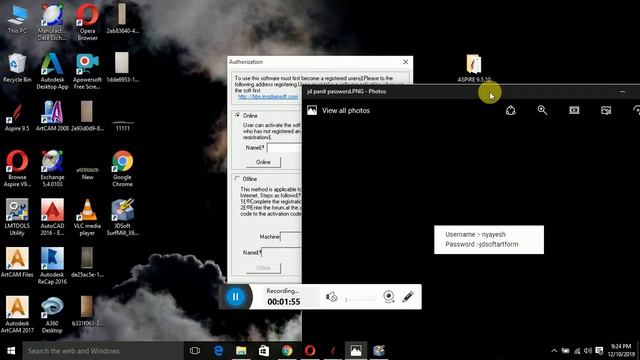The height and width of the screenshot is (360, 640).
Task: Launch VLC media player shortcut
Action: coord(87,216)
